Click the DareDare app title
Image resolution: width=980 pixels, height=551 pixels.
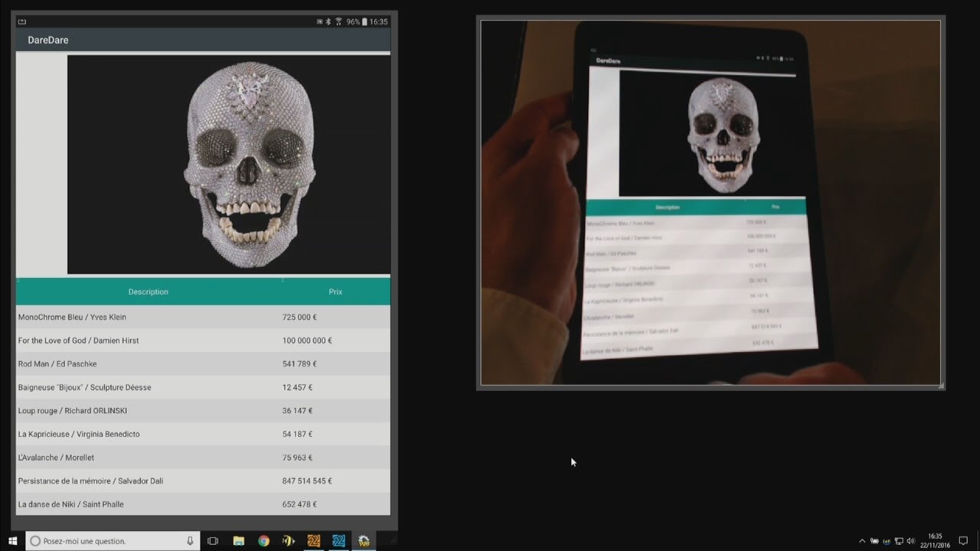[x=48, y=40]
